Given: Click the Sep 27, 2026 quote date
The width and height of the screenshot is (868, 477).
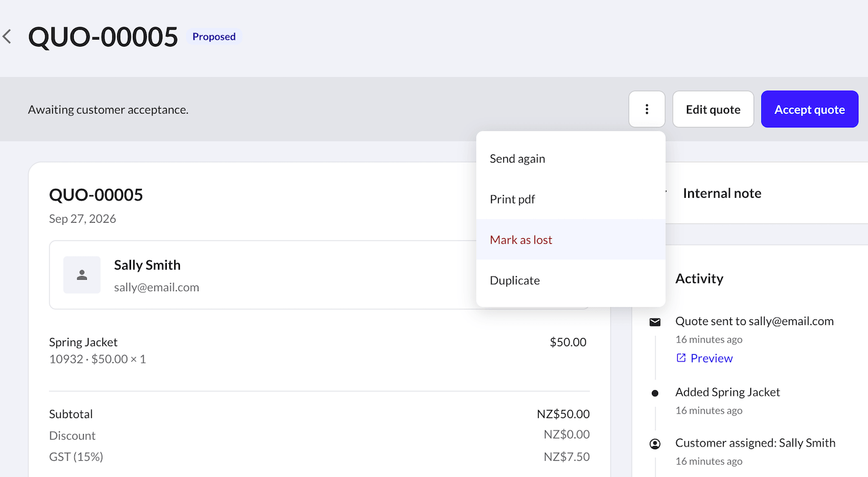Looking at the screenshot, I should point(82,219).
